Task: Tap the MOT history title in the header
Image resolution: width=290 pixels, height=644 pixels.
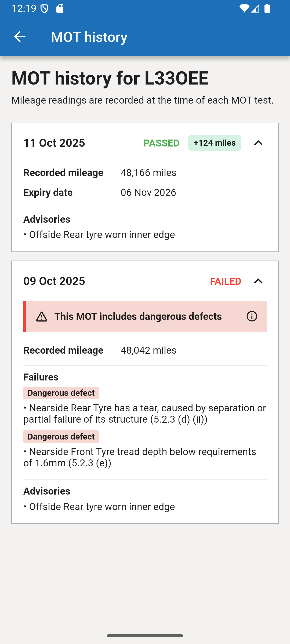Action: pos(89,36)
